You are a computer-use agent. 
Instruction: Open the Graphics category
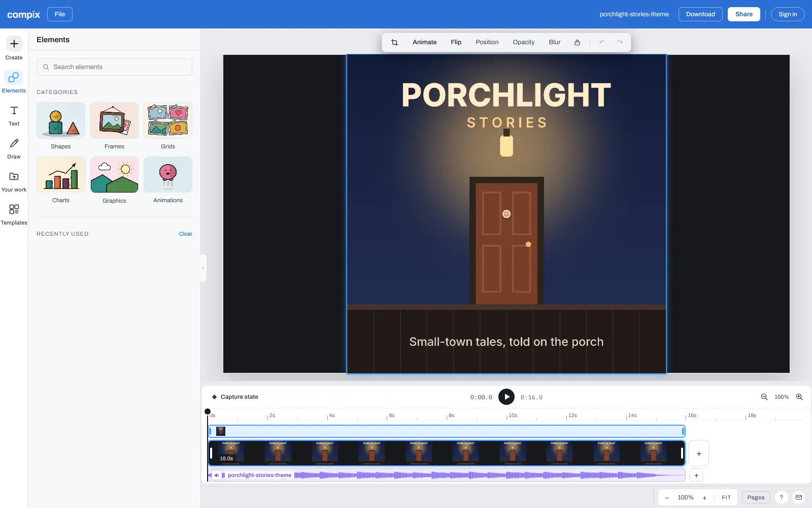click(114, 180)
